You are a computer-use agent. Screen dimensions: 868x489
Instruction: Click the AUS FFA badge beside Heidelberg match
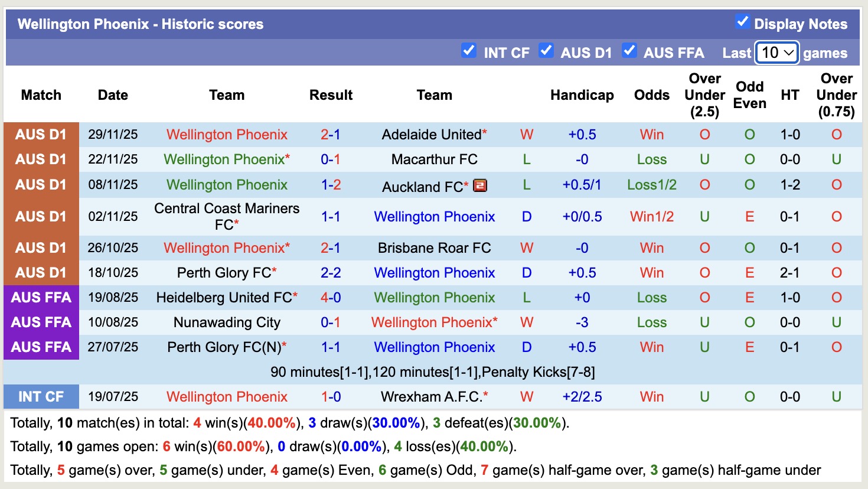click(41, 298)
